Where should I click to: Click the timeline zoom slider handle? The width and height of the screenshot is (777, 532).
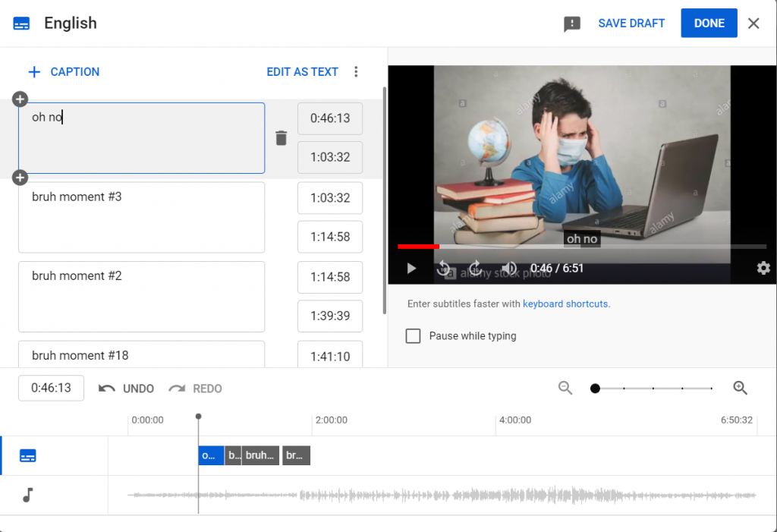point(596,389)
